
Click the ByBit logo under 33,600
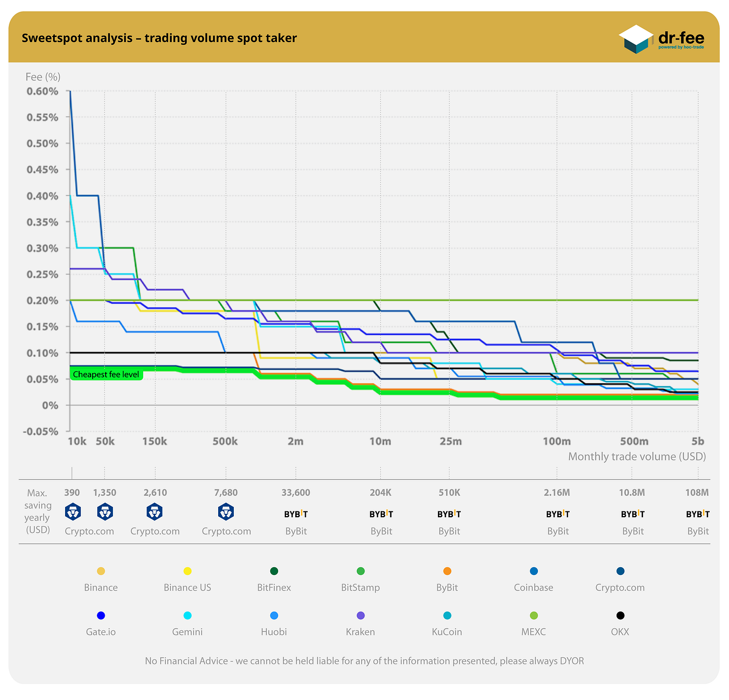point(296,514)
